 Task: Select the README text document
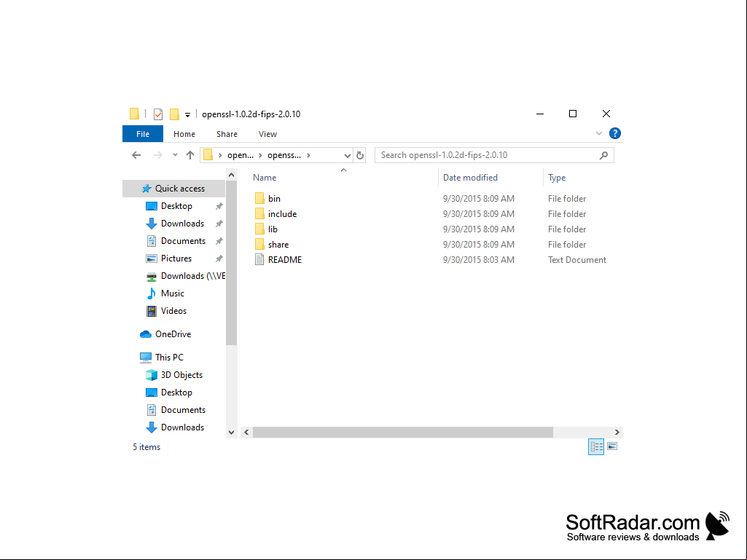[x=284, y=259]
